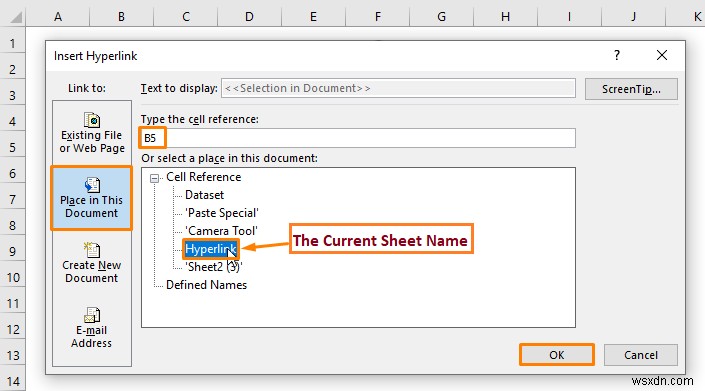Select row 4 header

point(13,122)
